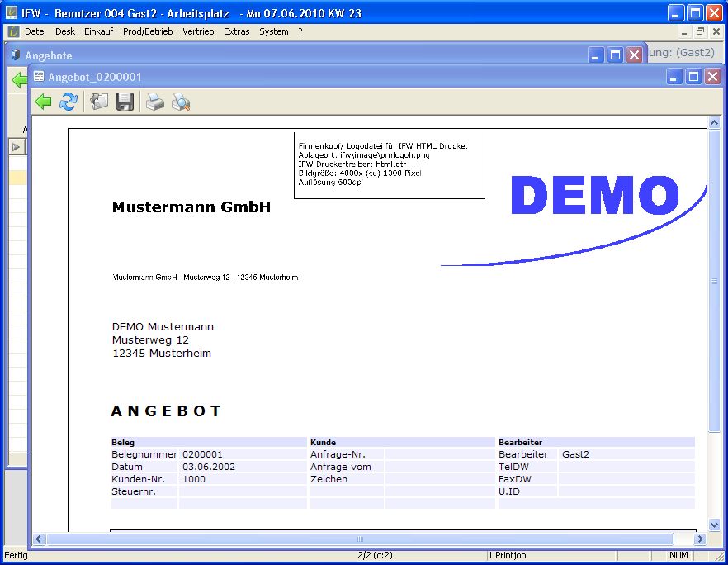The image size is (728, 565).
Task: Click the green back arrow in Angebot toolbar
Action: [44, 102]
